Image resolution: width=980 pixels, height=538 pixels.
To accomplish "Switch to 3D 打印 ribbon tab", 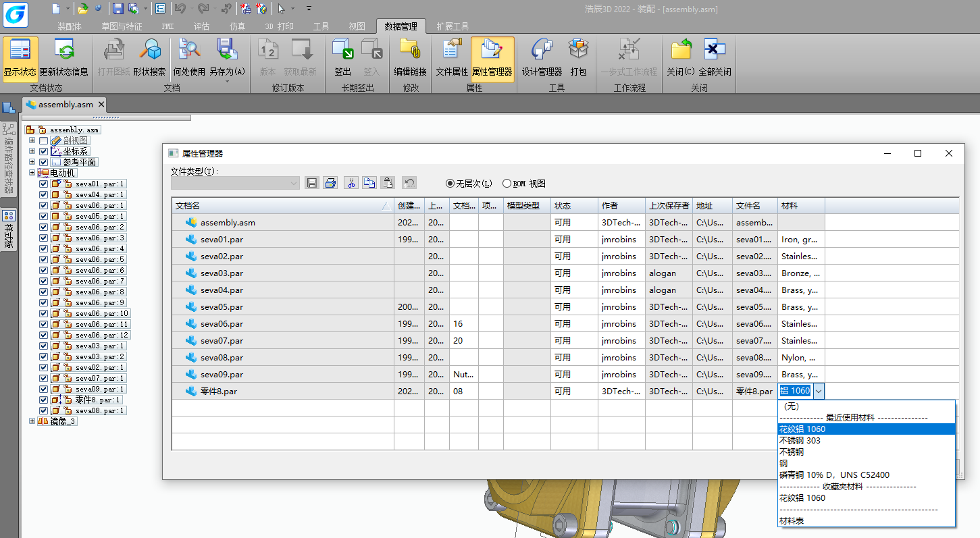I will pyautogui.click(x=279, y=26).
